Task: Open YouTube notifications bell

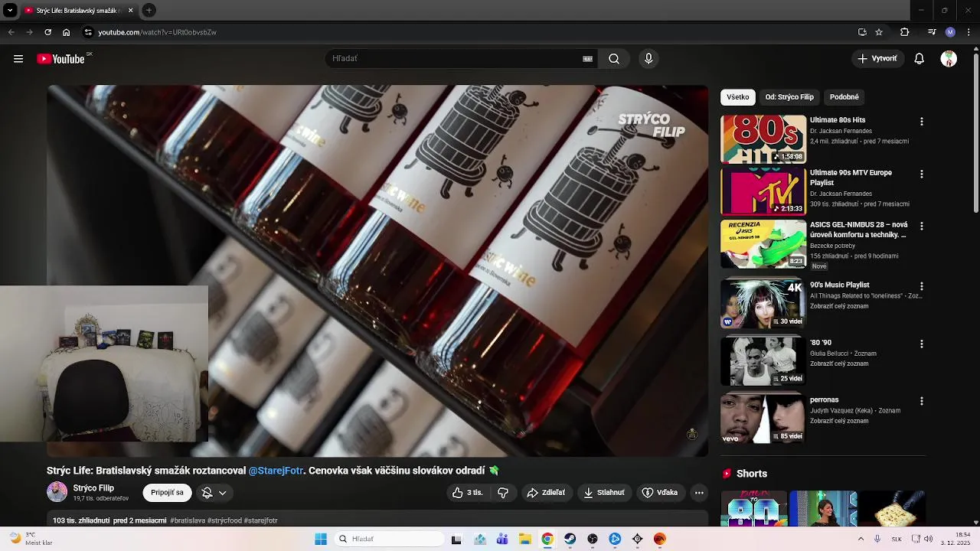Action: (x=920, y=59)
